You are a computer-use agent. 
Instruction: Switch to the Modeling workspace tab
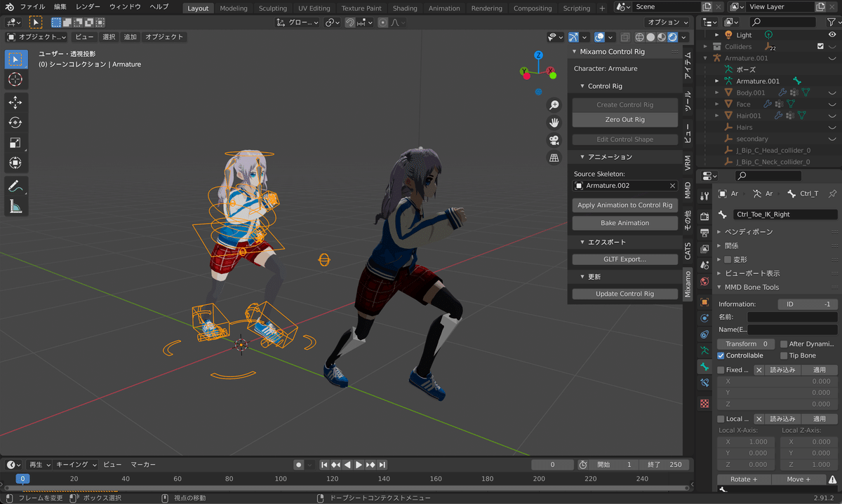pyautogui.click(x=234, y=8)
